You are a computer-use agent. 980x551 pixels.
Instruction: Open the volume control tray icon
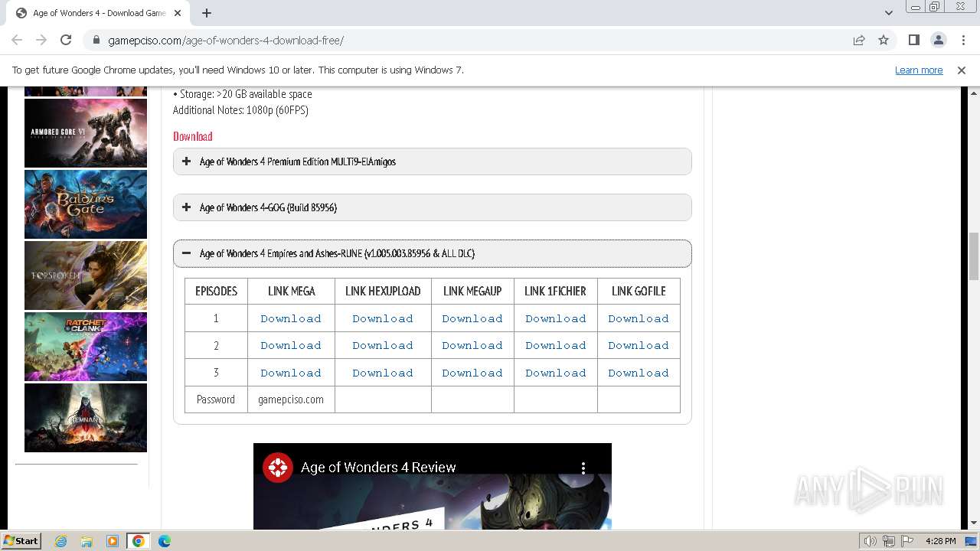(871, 541)
